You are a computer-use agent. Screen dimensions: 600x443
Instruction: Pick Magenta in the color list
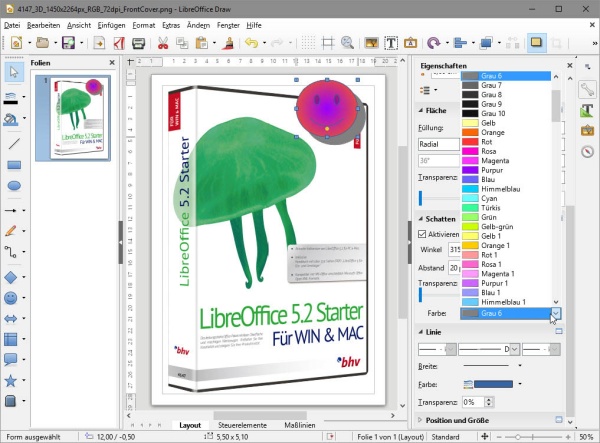505,161
